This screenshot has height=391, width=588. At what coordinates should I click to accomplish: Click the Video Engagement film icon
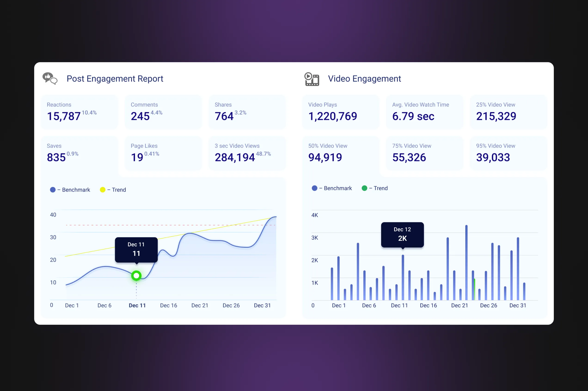coord(312,79)
